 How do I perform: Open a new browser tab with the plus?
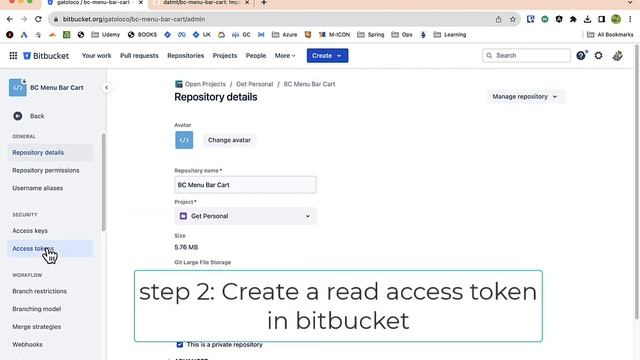click(x=264, y=2)
